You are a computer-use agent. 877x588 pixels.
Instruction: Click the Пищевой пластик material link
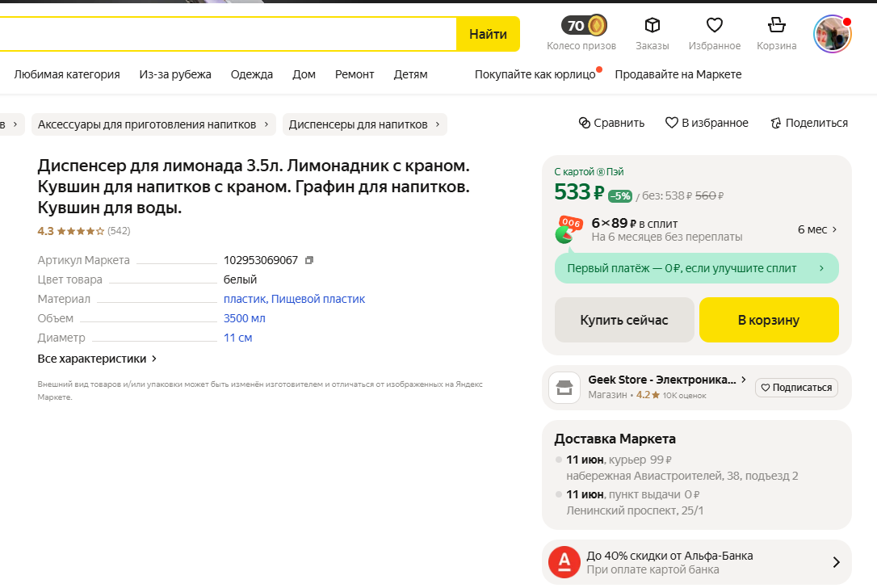318,299
